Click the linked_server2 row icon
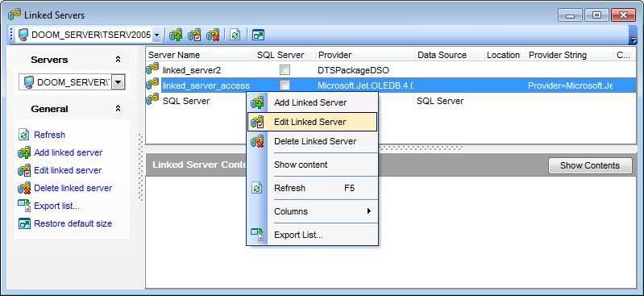Screen dimensions: 644x296 (x=152, y=69)
